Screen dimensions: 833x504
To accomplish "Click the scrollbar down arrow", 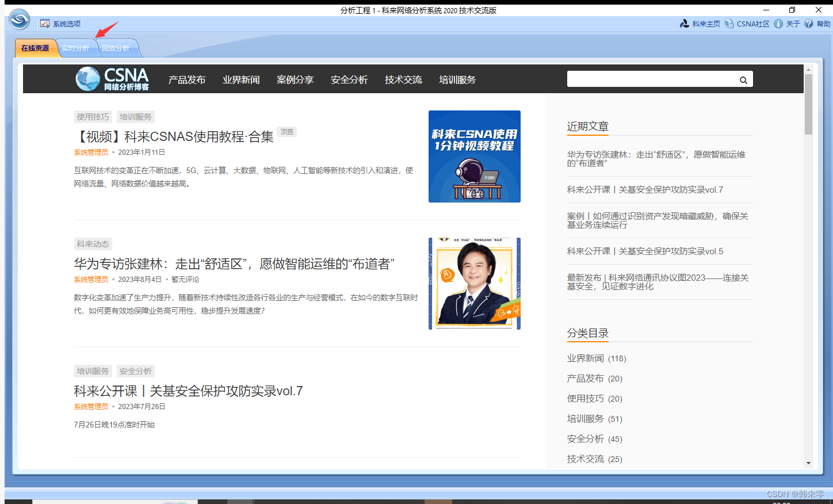I will 808,463.
